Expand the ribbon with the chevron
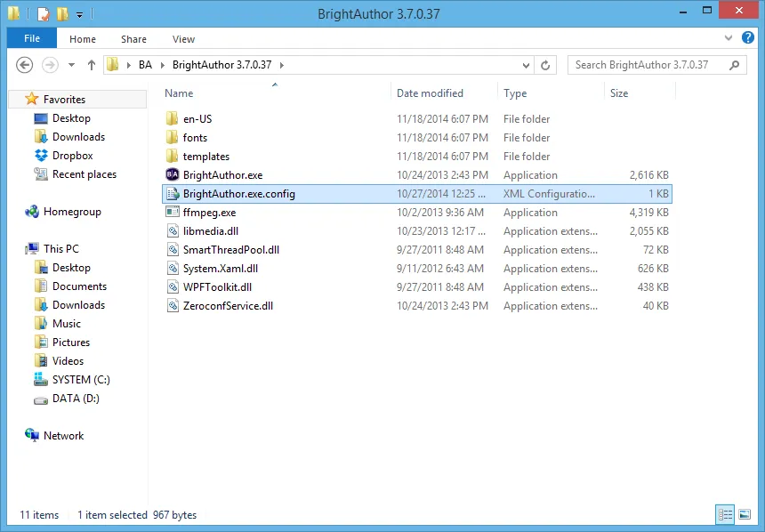This screenshot has height=532, width=765. click(729, 37)
